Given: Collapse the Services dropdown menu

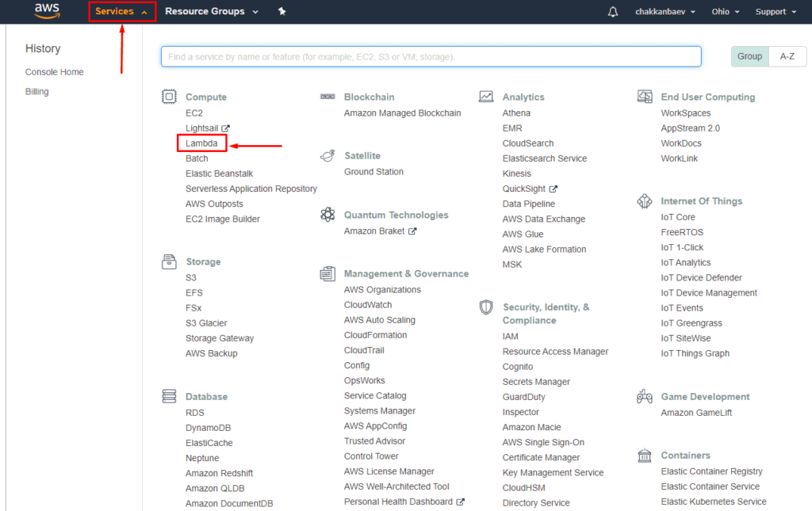Looking at the screenshot, I should coord(121,12).
